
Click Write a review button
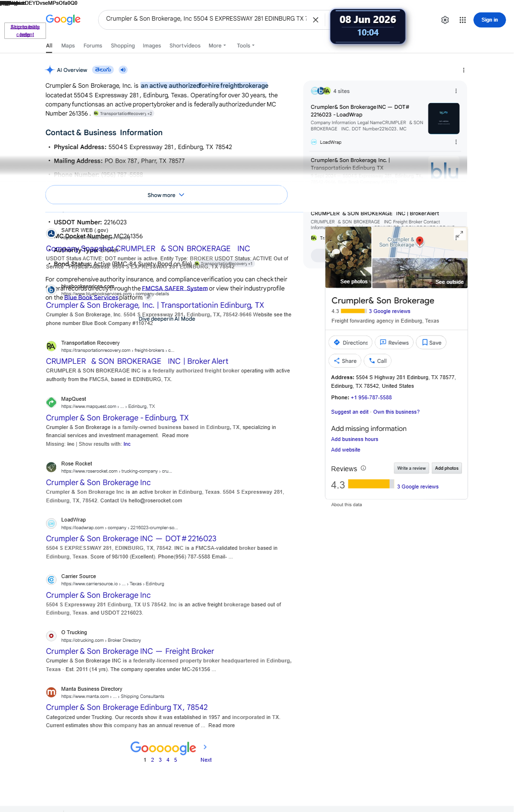(x=412, y=468)
